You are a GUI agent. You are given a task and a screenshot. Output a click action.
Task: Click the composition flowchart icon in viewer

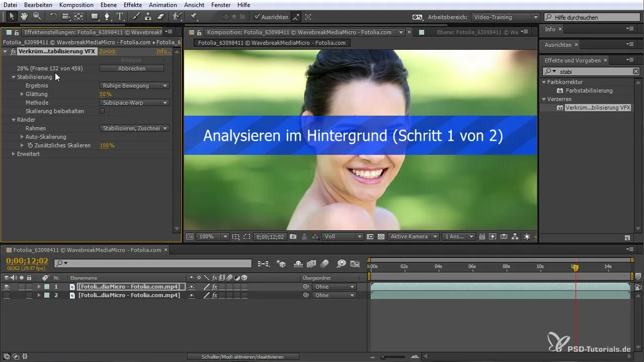(515, 236)
